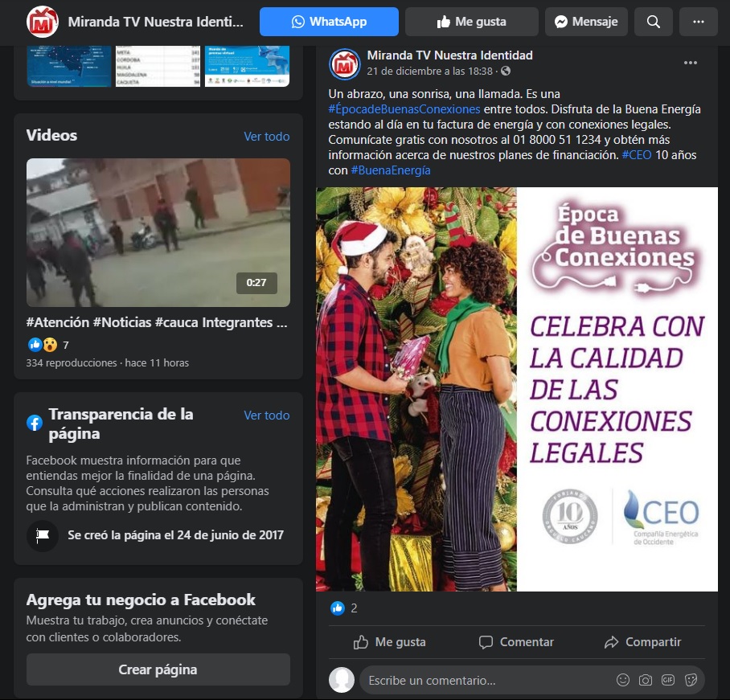The width and height of the screenshot is (730, 700).
Task: Like the post with Me gusta
Action: pos(390,642)
